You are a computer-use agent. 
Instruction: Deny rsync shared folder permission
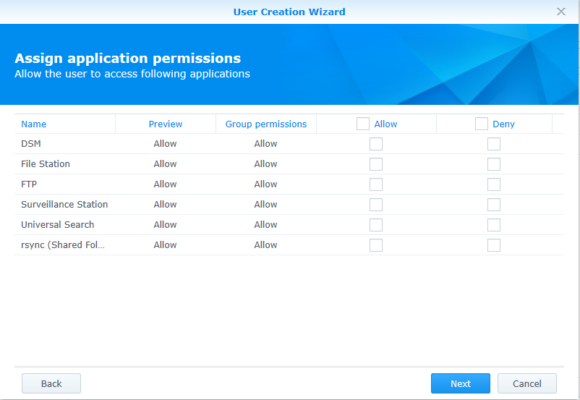(494, 245)
